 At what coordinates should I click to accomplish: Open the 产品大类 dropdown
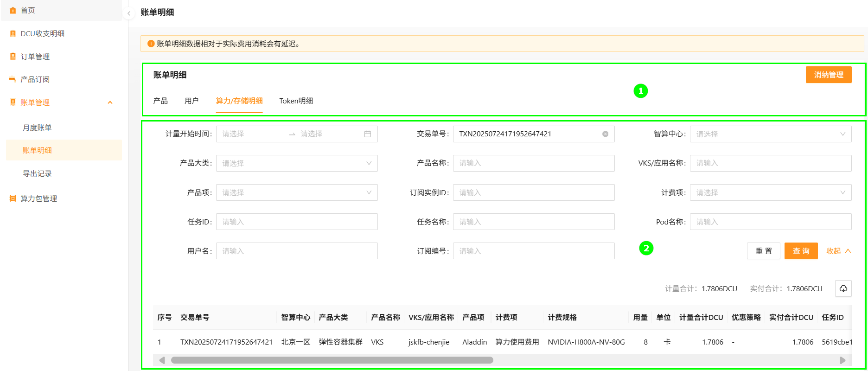click(297, 163)
